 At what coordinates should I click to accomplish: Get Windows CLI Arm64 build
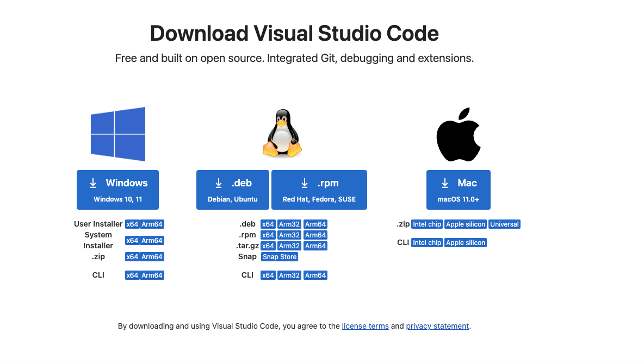click(x=152, y=275)
